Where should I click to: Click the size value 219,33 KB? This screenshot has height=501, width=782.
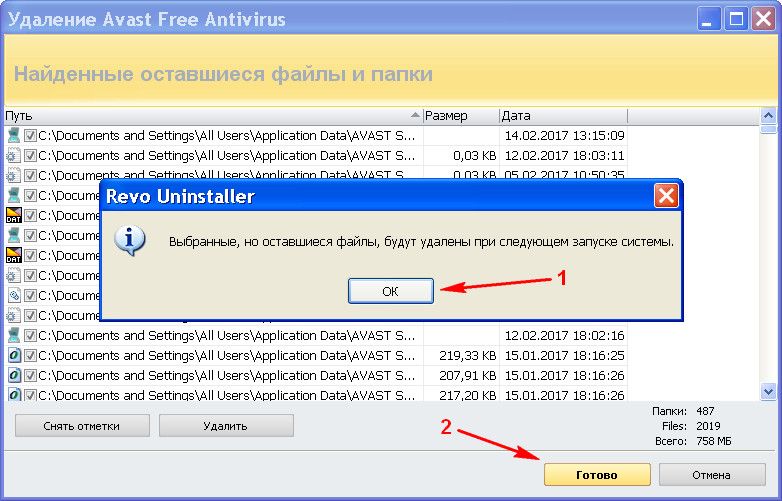pyautogui.click(x=468, y=355)
